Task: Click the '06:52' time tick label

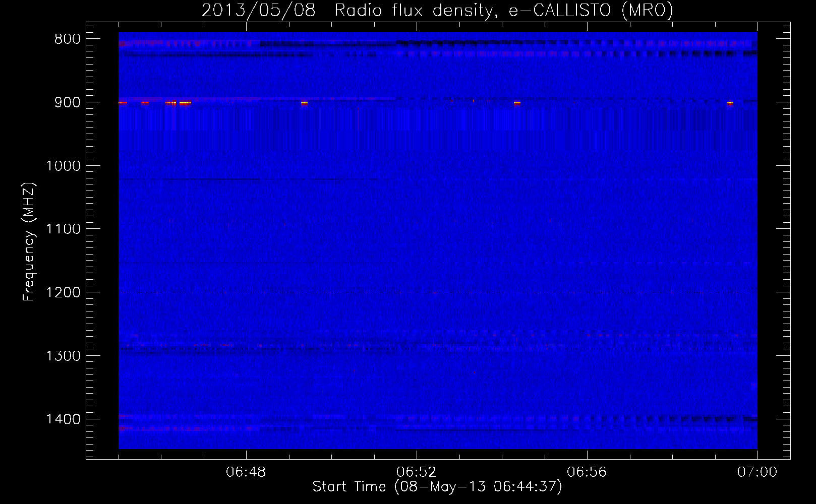Action: (x=417, y=472)
